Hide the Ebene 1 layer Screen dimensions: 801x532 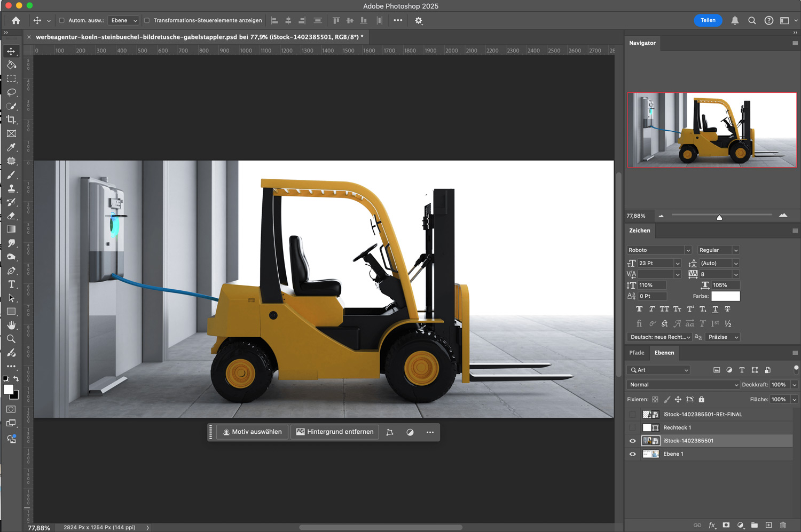633,454
